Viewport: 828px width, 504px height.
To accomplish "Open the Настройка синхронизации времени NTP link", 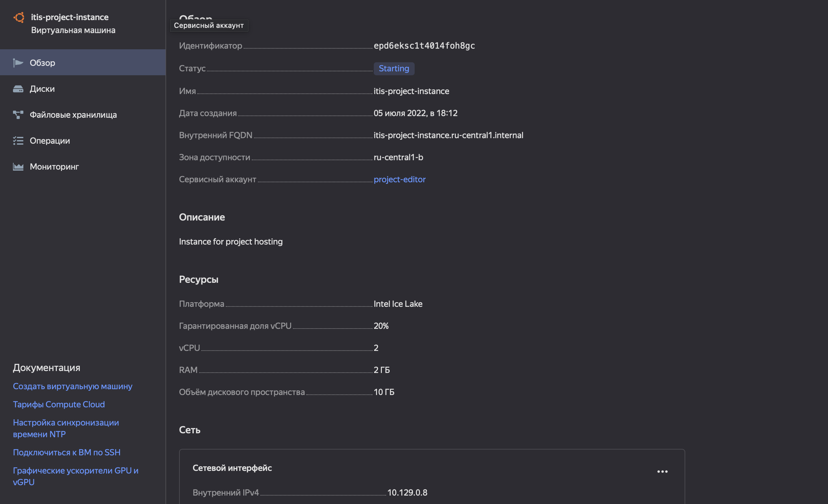I will click(x=66, y=428).
